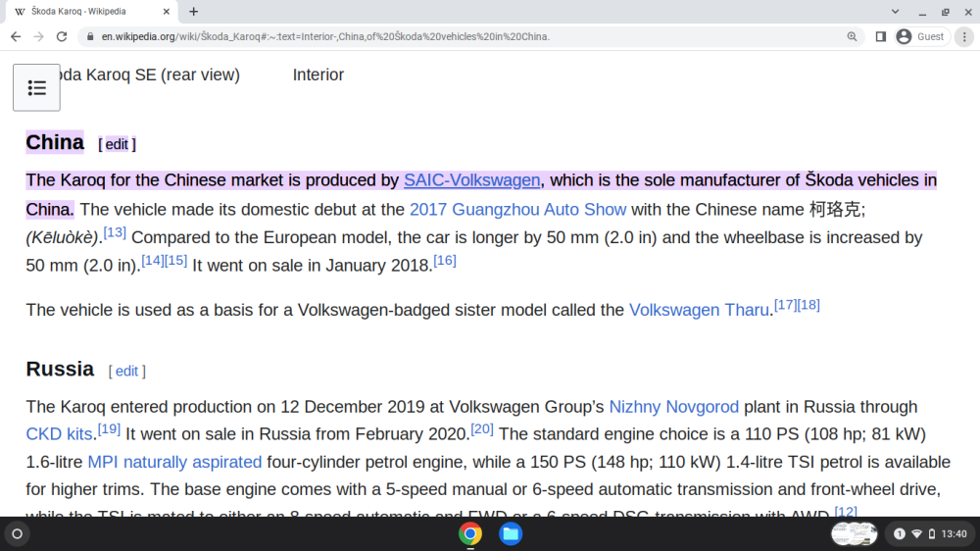Open the zoom magnifier in address bar

pyautogui.click(x=852, y=37)
